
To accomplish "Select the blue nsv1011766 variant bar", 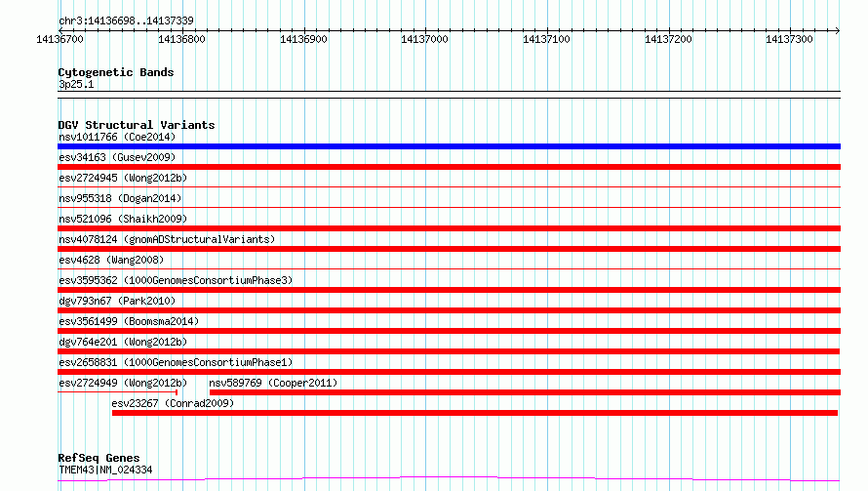I will click(449, 146).
